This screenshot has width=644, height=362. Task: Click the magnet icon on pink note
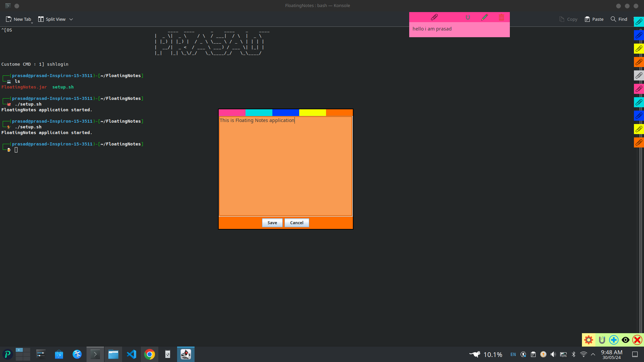468,17
